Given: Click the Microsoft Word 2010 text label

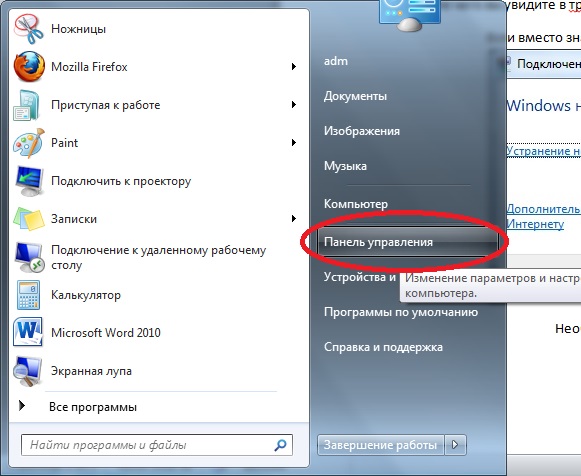Looking at the screenshot, I should [x=106, y=333].
